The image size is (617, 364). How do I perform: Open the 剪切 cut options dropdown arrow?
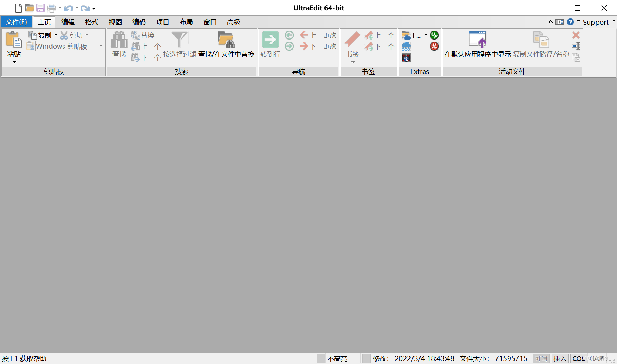pyautogui.click(x=87, y=35)
